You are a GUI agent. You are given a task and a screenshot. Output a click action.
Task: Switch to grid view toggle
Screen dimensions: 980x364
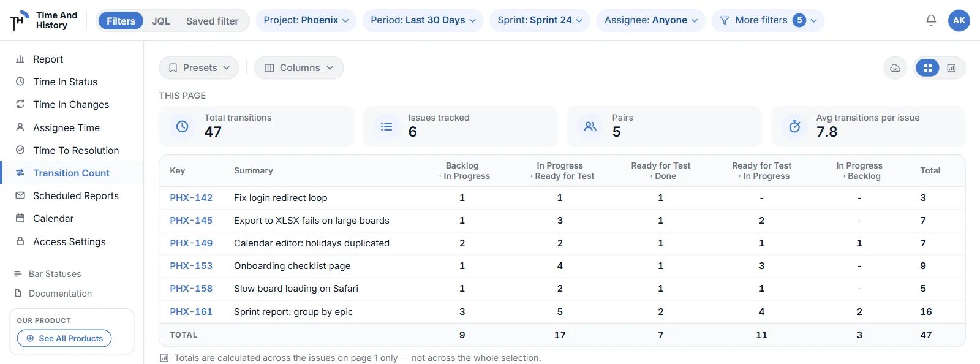point(928,68)
